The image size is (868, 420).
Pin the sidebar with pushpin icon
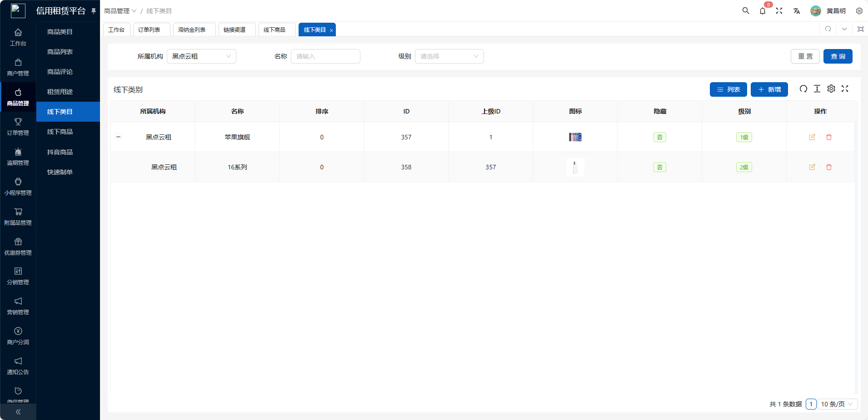[x=94, y=11]
